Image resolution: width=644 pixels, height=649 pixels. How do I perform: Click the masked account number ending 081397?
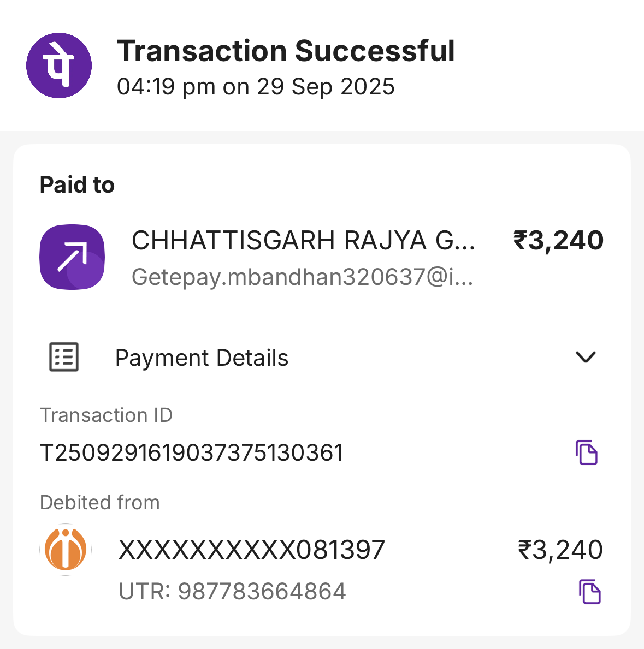point(252,550)
